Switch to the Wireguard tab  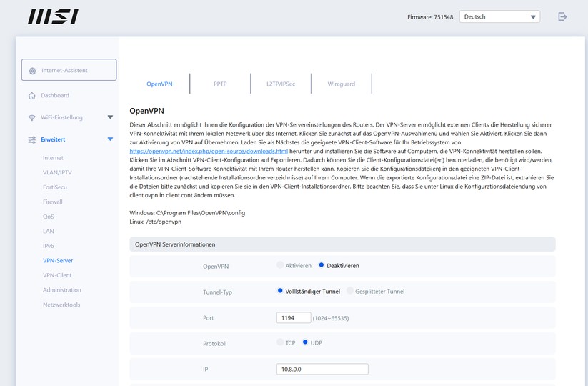point(341,84)
